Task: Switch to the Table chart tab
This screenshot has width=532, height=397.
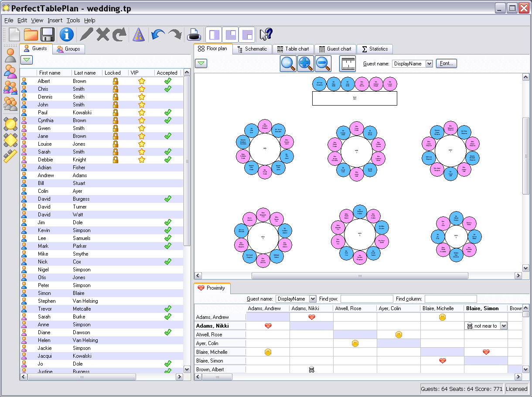Action: click(293, 49)
